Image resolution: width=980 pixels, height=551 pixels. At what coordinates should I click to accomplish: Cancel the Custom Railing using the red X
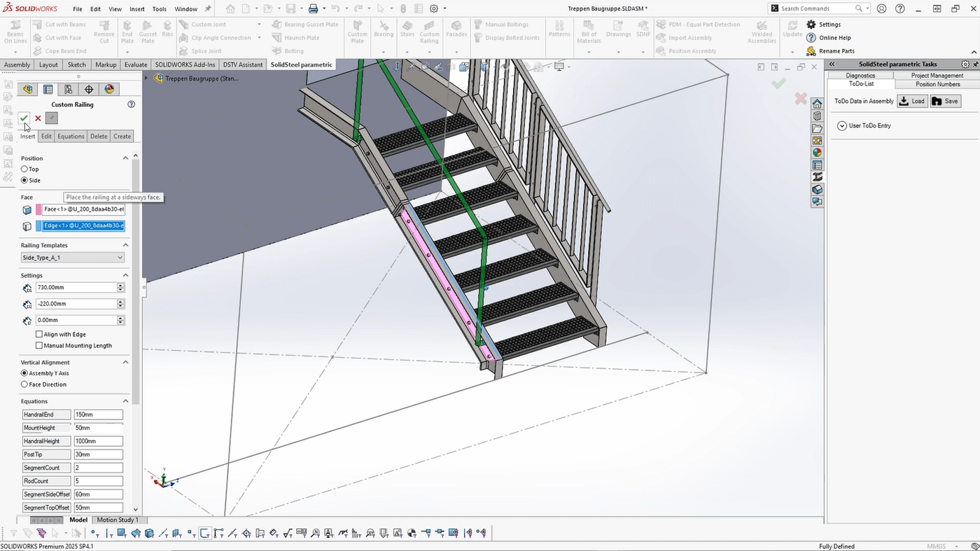(x=38, y=118)
